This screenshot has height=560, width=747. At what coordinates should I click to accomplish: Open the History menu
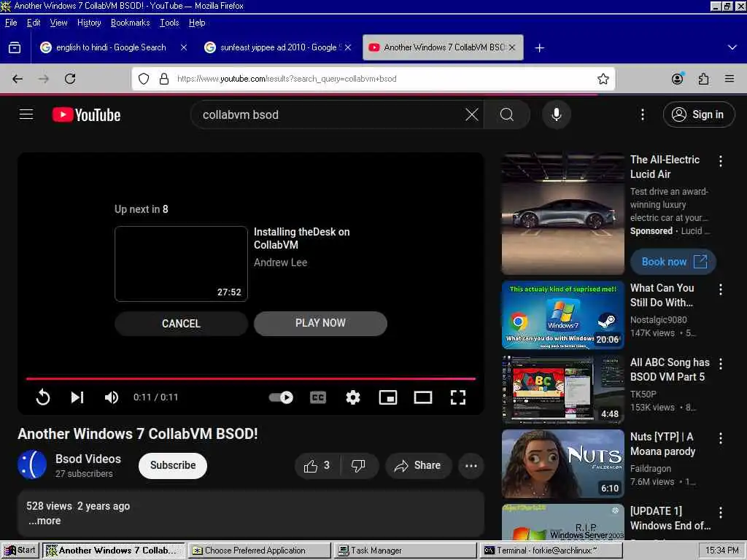[x=89, y=23]
